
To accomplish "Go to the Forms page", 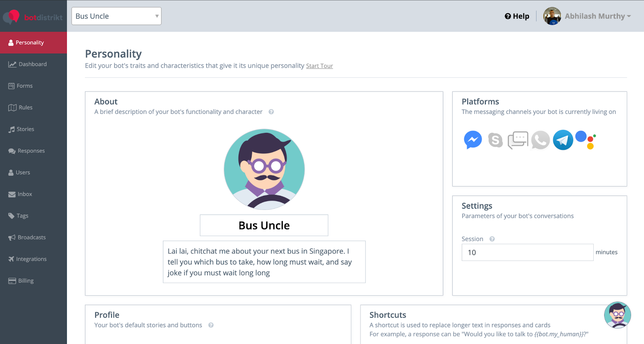I will pos(33,86).
